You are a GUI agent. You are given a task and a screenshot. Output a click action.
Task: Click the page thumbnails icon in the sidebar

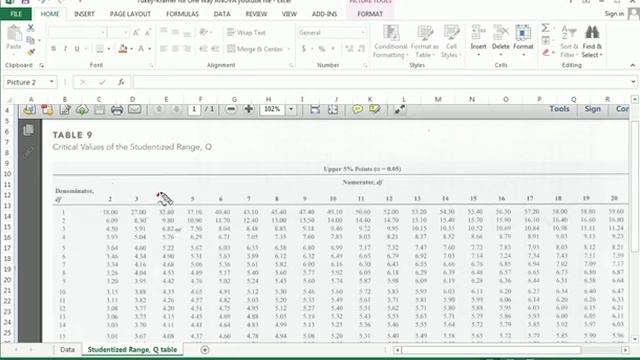28,130
